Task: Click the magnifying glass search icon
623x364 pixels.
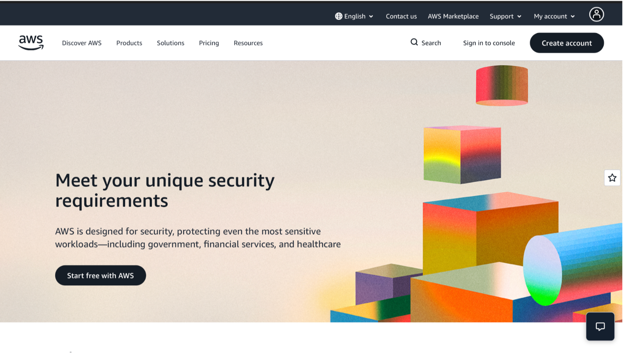Action: point(414,42)
